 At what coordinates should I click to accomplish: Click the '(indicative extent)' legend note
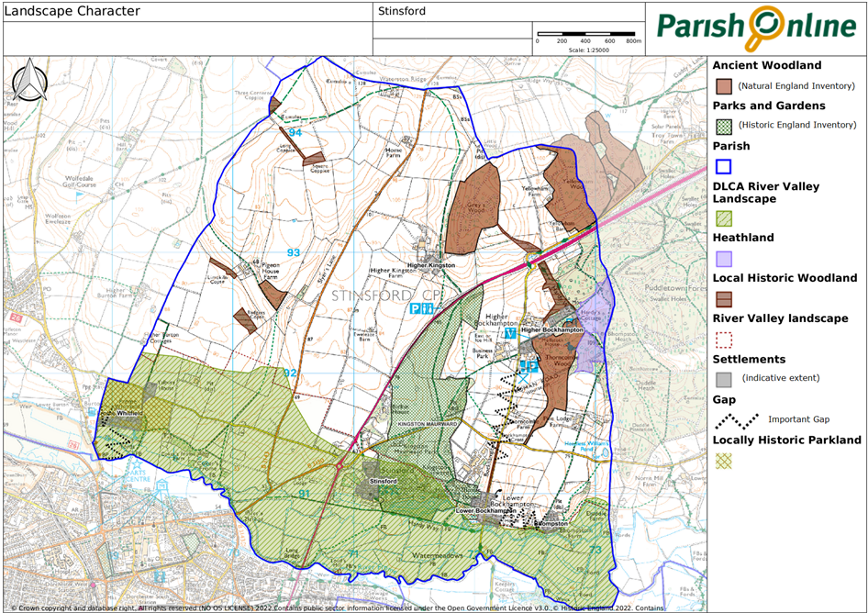pyautogui.click(x=781, y=378)
